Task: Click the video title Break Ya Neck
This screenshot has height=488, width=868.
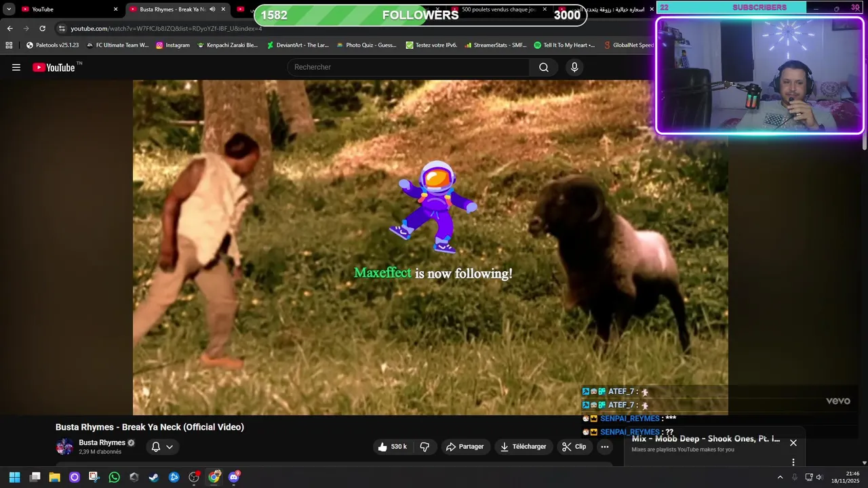Action: 150,427
